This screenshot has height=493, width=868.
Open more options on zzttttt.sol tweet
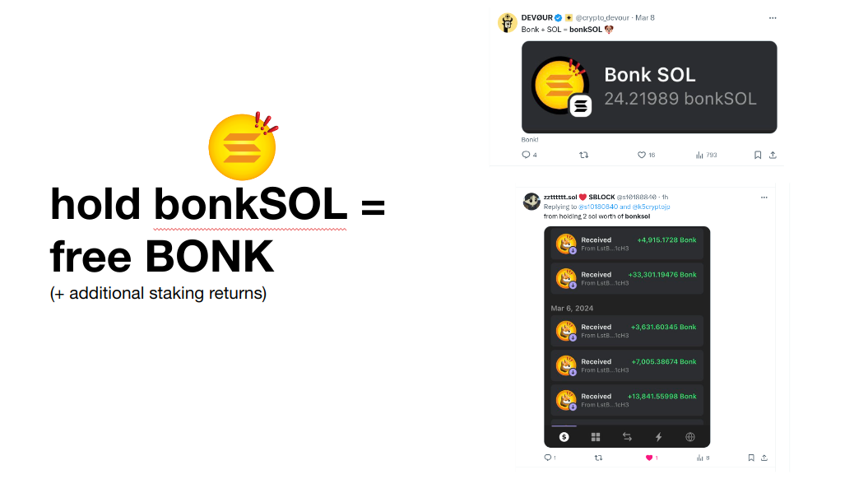(764, 198)
